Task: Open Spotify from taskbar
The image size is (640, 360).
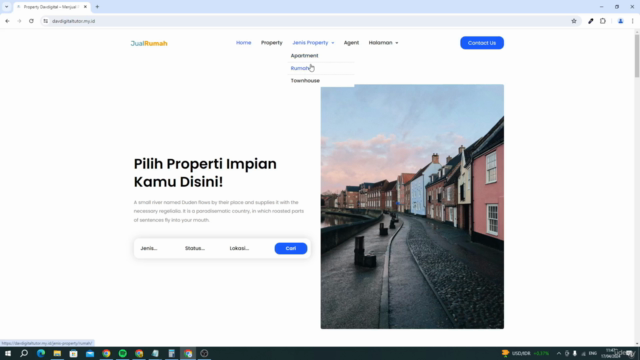Action: [122, 353]
